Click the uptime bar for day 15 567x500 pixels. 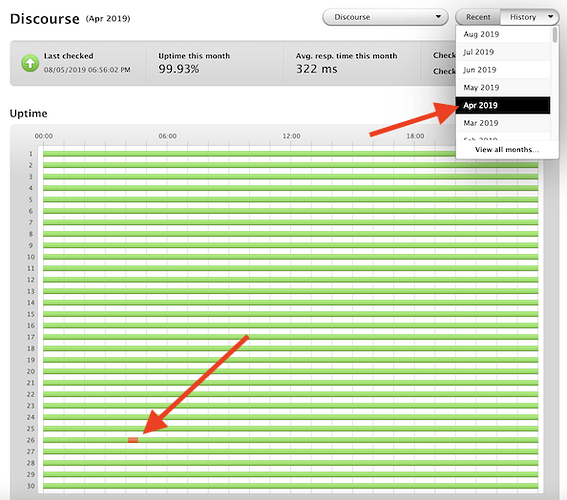pos(290,314)
